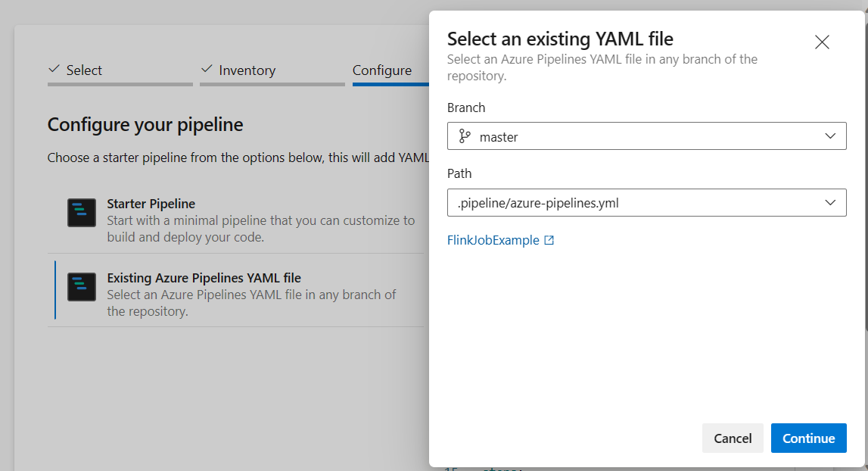Click the Branch field label
The height and width of the screenshot is (471, 868).
[466, 108]
